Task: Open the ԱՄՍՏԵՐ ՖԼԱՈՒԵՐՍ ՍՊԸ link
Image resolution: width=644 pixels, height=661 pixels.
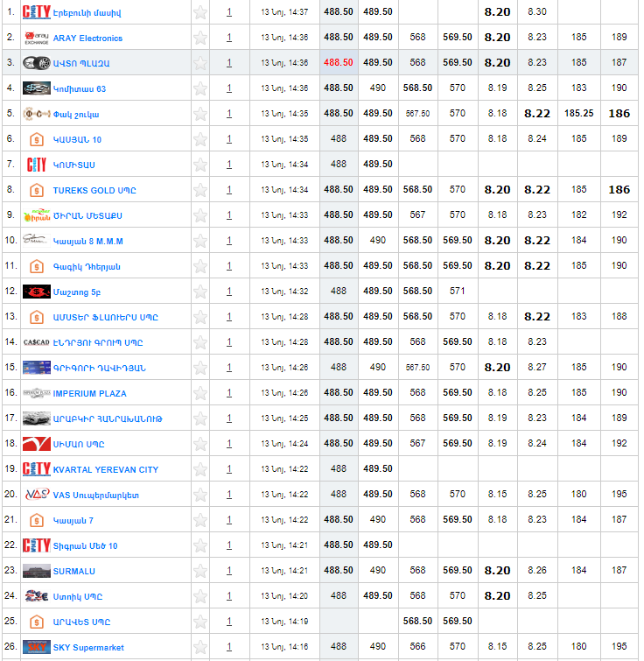Action: click(x=105, y=317)
